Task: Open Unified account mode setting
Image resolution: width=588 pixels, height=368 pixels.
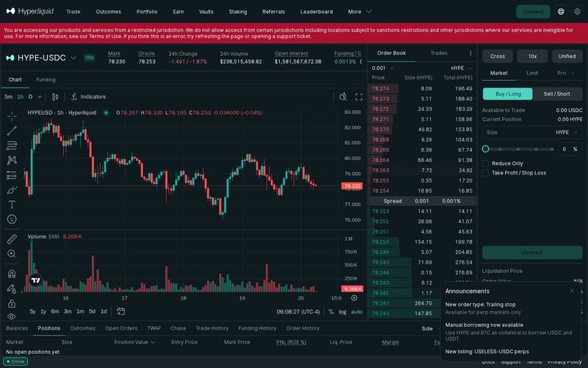Action: pos(567,57)
